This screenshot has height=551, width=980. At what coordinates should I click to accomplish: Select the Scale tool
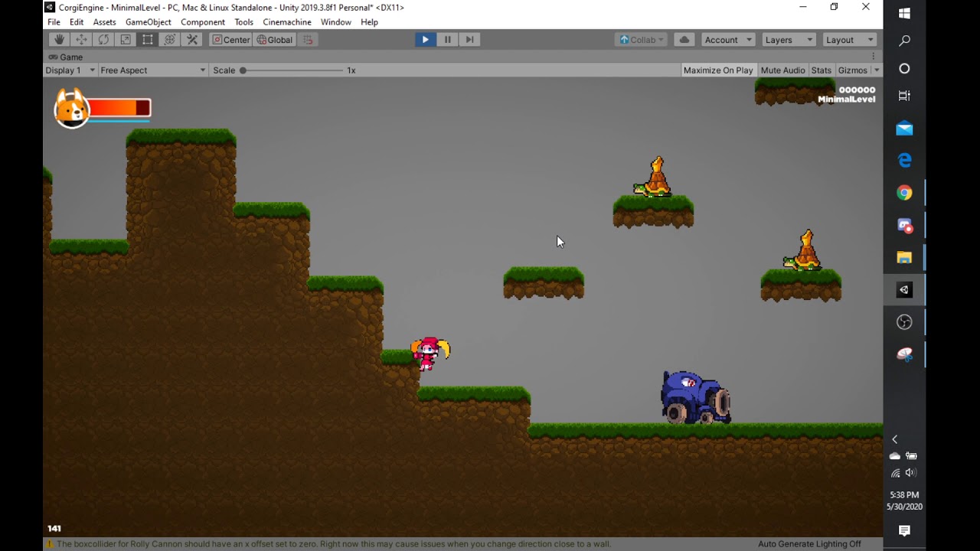click(x=126, y=40)
